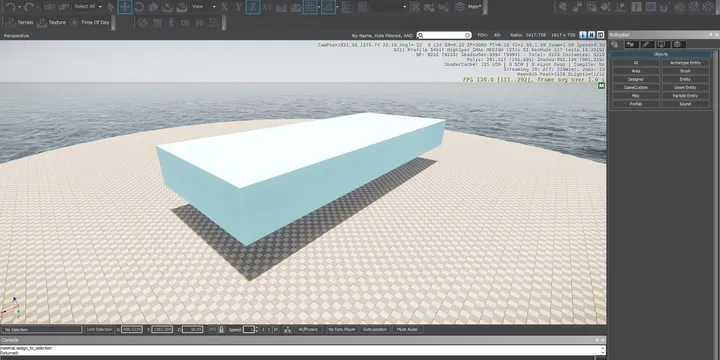Activate the Rotate tool icon
Image resolution: width=720 pixels, height=360 pixels.
(140, 7)
